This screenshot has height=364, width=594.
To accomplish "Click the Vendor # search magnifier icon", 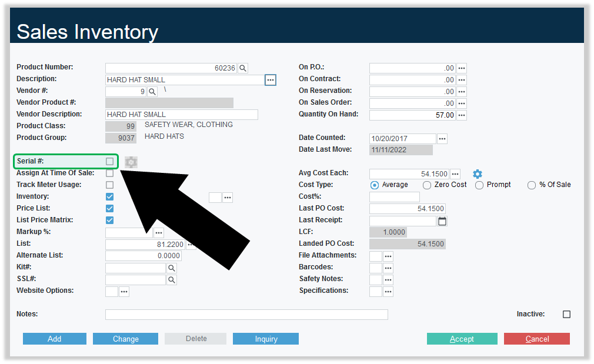I will (152, 92).
